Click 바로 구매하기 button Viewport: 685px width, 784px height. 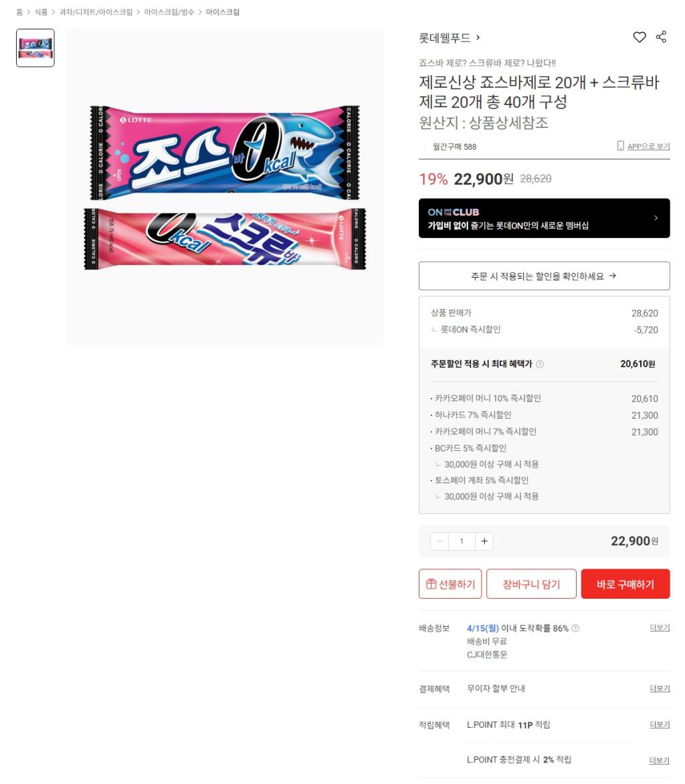tap(625, 583)
